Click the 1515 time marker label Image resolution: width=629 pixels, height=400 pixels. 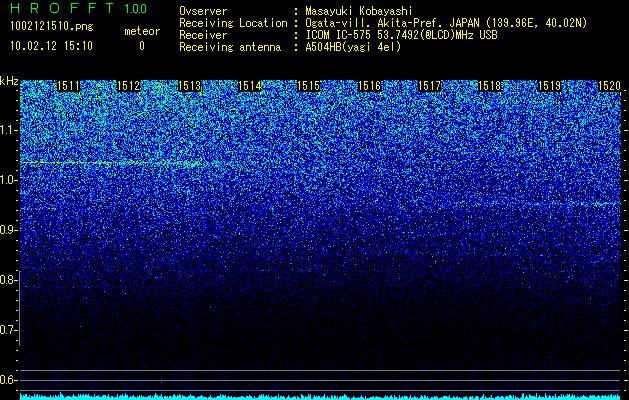coord(308,86)
